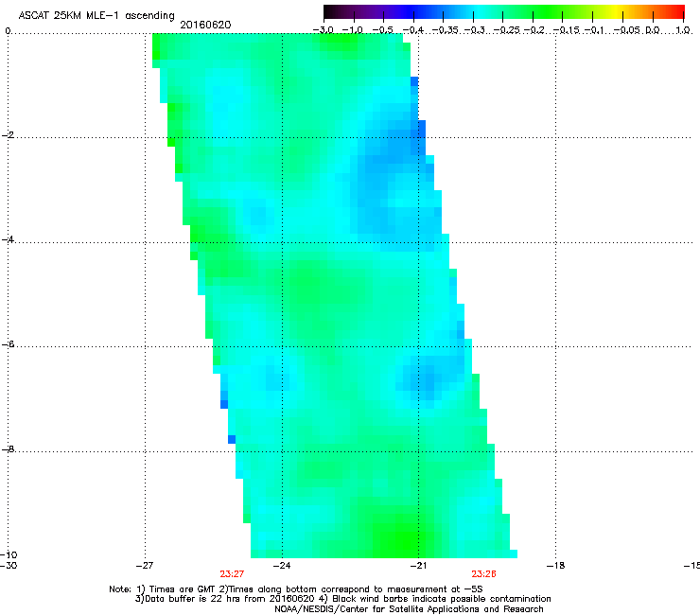700x615 pixels.
Task: Click the colorbar label -0.4
Action: tap(413, 30)
